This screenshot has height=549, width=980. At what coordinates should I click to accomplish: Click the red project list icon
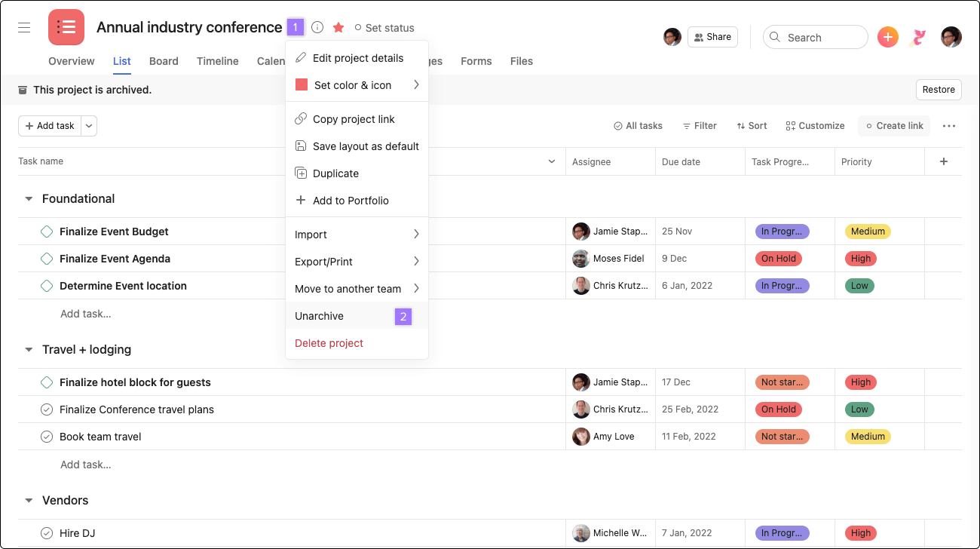[66, 28]
